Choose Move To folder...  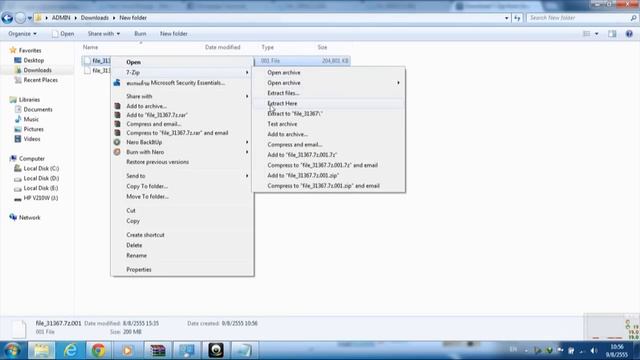tap(182, 196)
